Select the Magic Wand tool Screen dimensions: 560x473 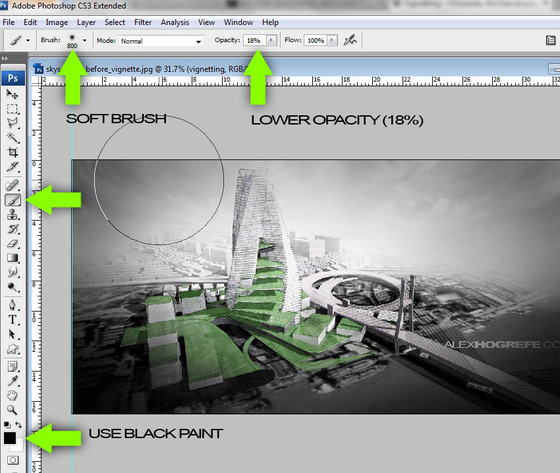coord(12,138)
